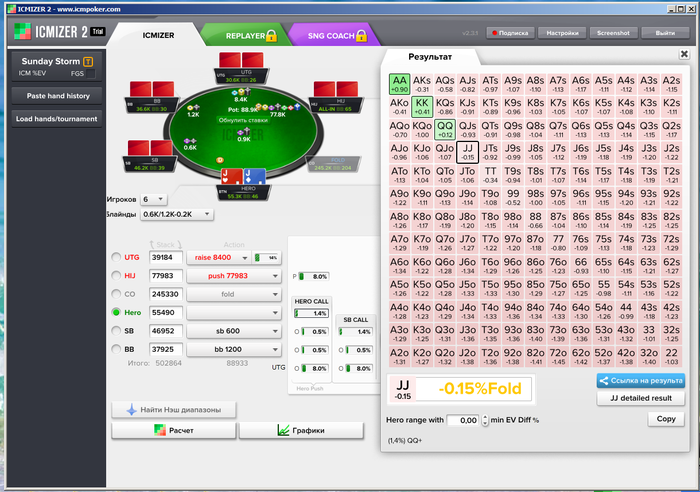Click the Выйти exit button
This screenshot has height=492, width=700.
click(x=665, y=33)
